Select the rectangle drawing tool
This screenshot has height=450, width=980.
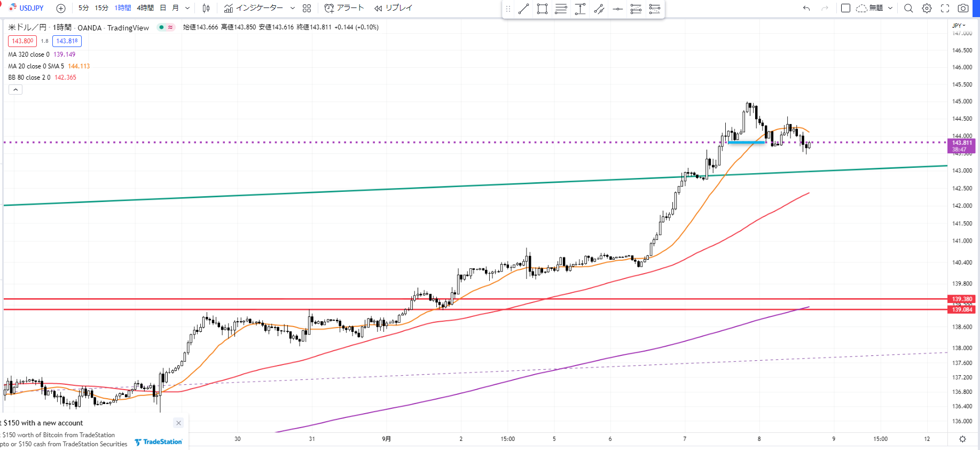coord(542,9)
